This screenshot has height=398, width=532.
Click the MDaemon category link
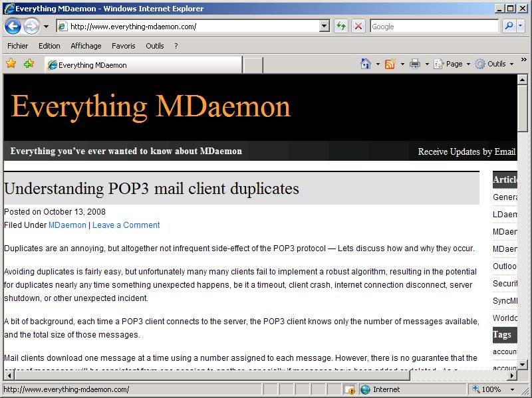coord(68,225)
